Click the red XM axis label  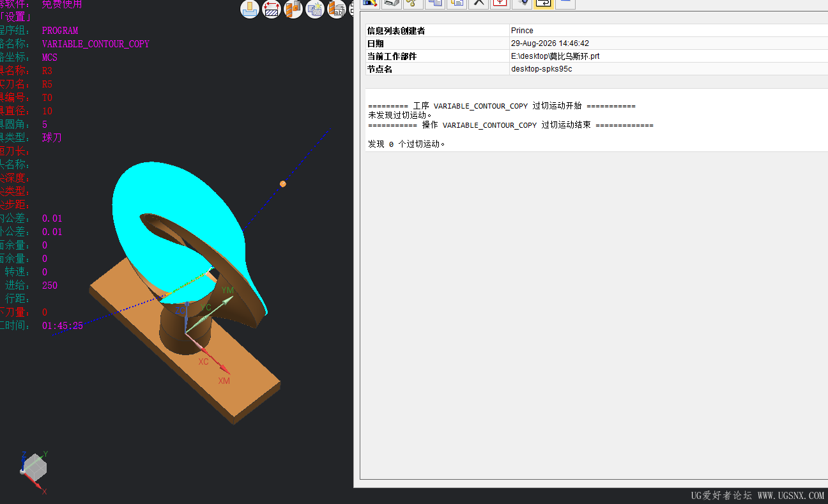click(224, 381)
